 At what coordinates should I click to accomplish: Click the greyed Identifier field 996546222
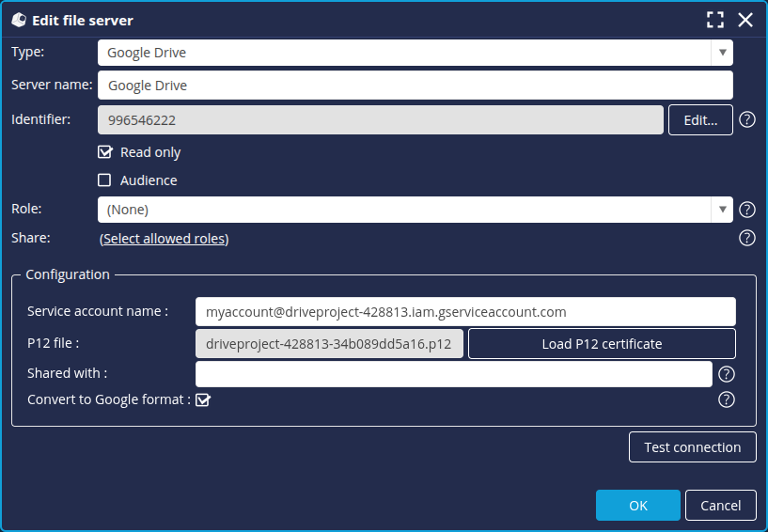(381, 120)
